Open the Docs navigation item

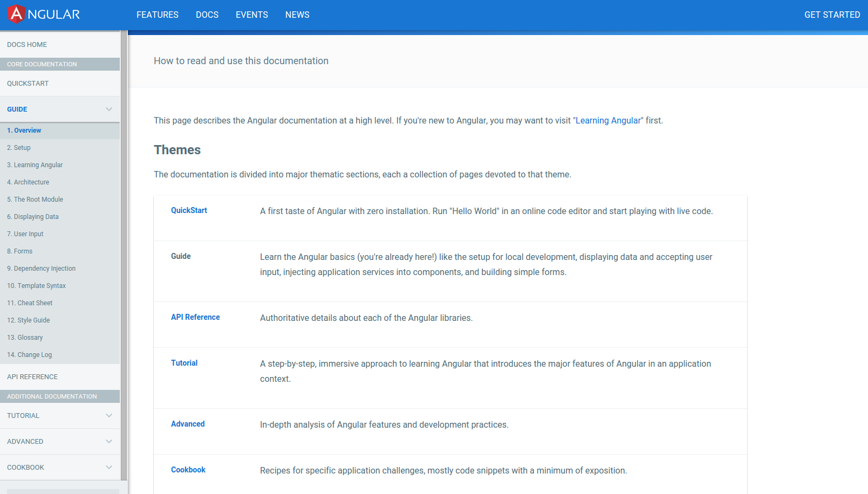(207, 15)
